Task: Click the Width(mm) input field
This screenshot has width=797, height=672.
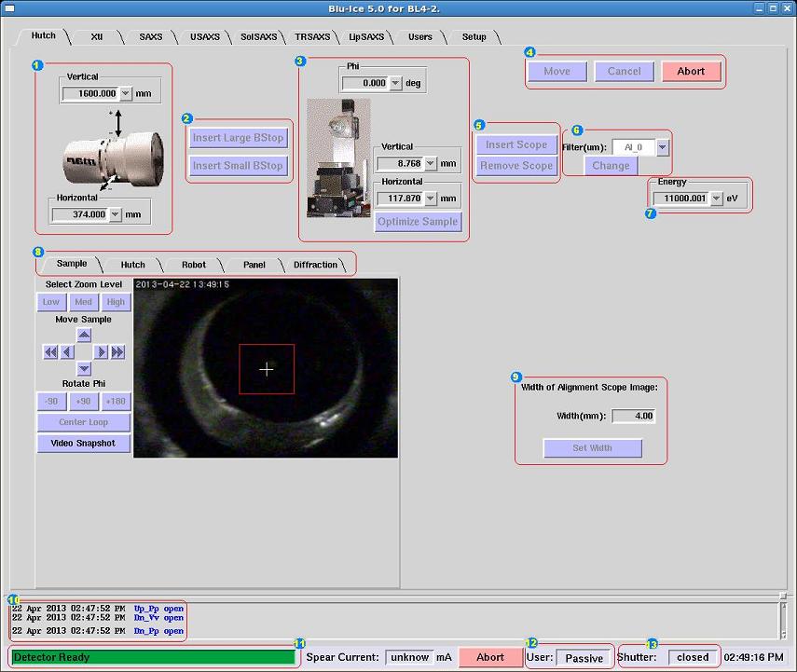Action: [633, 416]
